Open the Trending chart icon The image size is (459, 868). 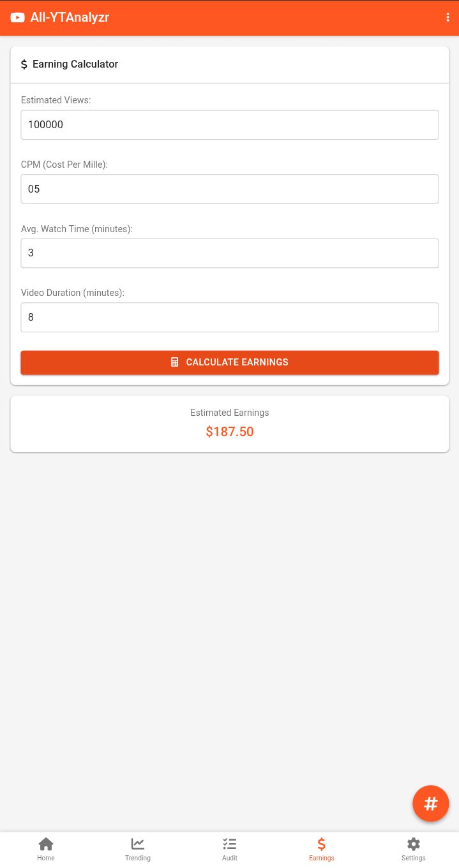click(138, 844)
